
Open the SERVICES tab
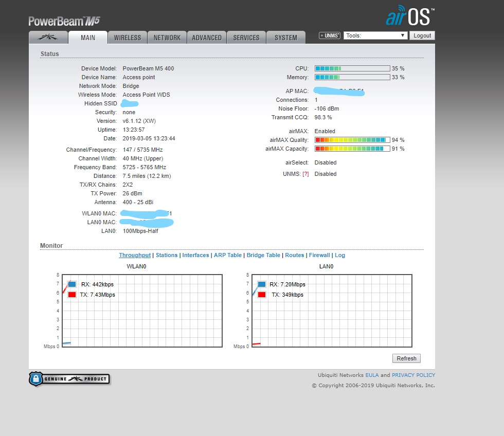click(x=246, y=38)
